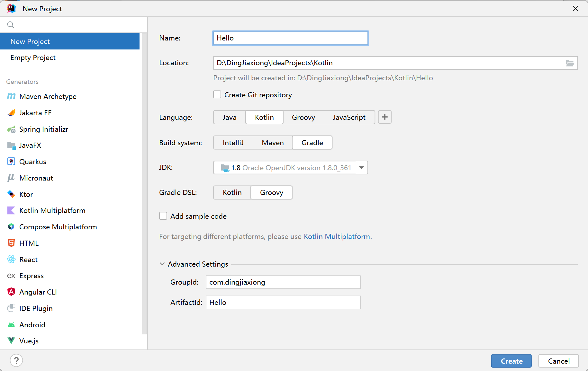Click the ArtifactId input field
This screenshot has height=371, width=588.
pos(283,303)
